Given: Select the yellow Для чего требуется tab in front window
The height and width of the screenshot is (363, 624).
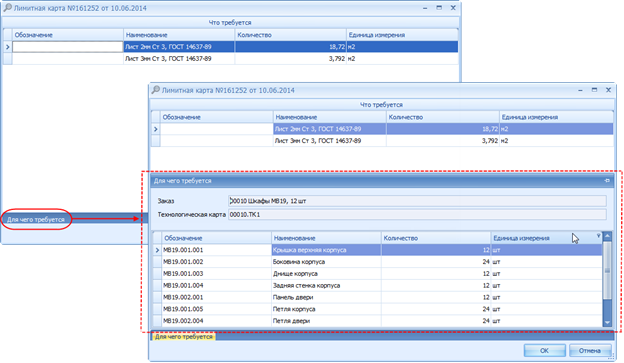Looking at the screenshot, I should click(x=183, y=337).
